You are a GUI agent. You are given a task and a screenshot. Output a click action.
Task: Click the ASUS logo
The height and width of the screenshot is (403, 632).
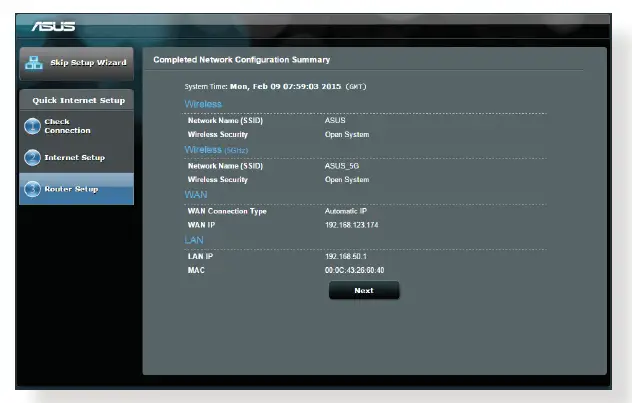pyautogui.click(x=53, y=26)
